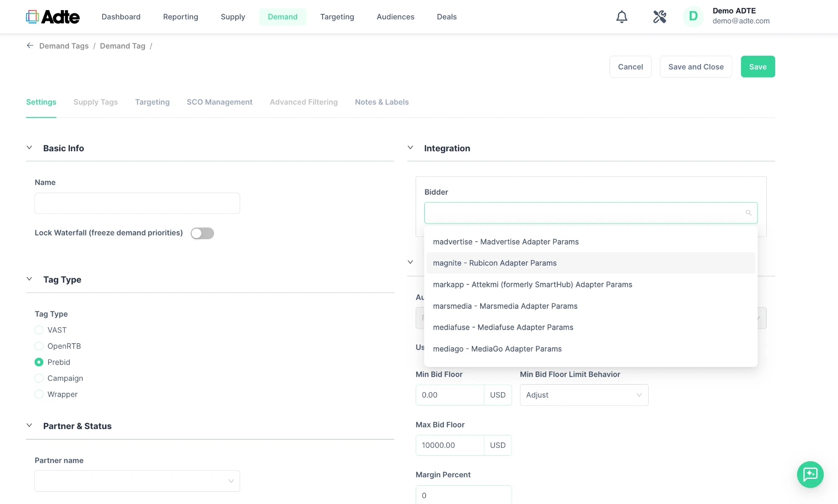The height and width of the screenshot is (504, 838).
Task: Click the Name input field
Action: coord(137,203)
